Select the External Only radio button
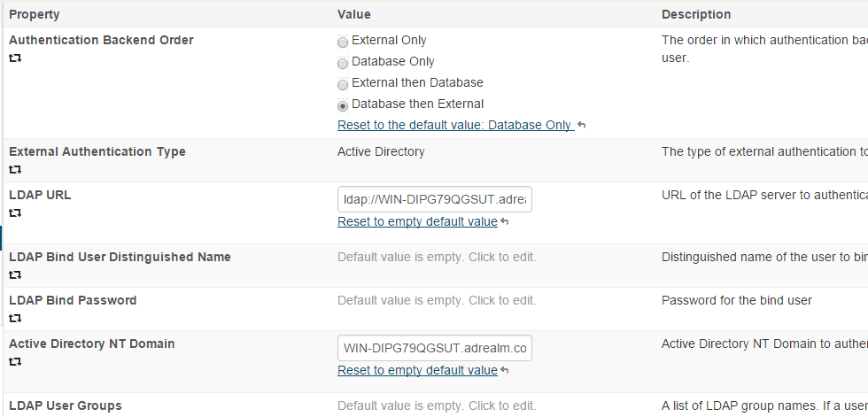This screenshot has width=868, height=417. point(343,42)
